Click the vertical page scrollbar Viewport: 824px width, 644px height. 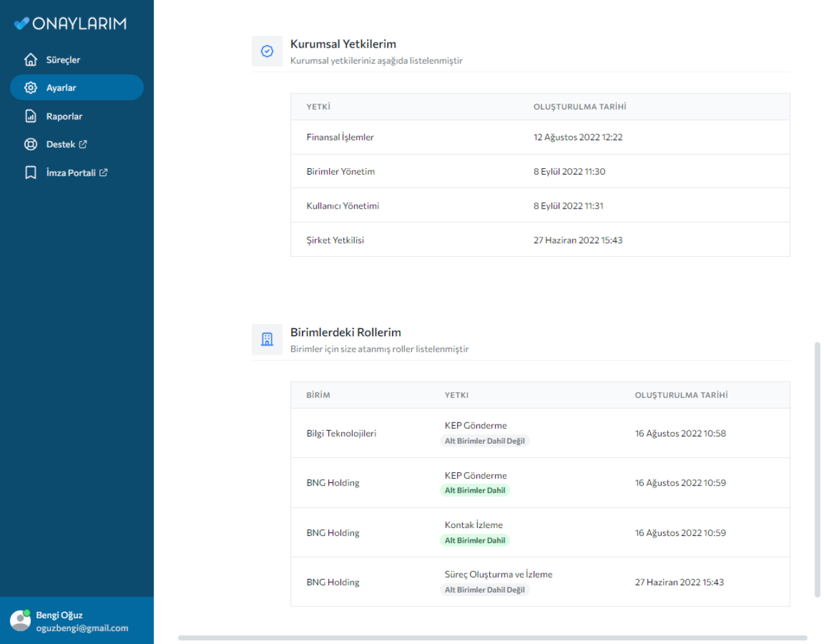[x=817, y=469]
